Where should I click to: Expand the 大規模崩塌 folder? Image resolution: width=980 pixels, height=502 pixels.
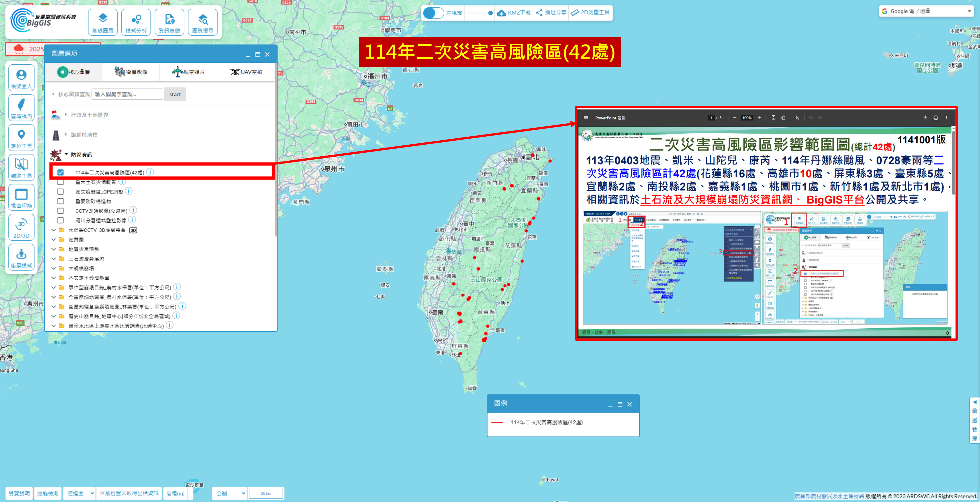tap(54, 268)
